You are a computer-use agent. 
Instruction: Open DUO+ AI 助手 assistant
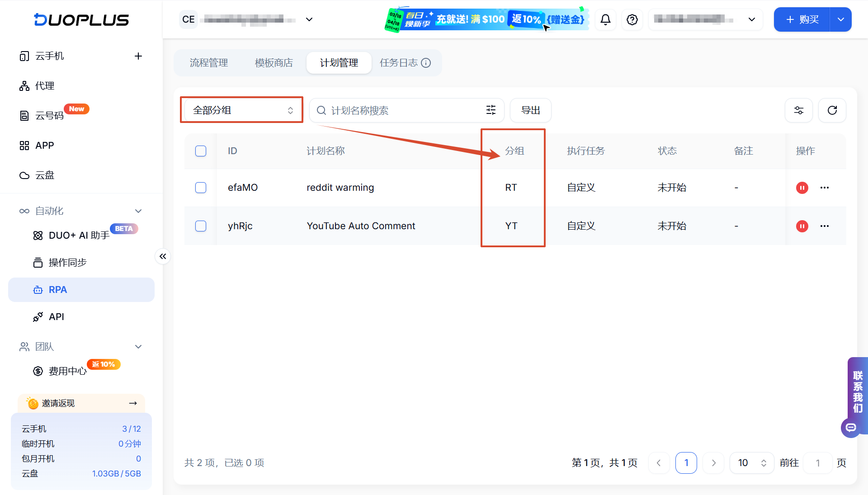point(79,236)
